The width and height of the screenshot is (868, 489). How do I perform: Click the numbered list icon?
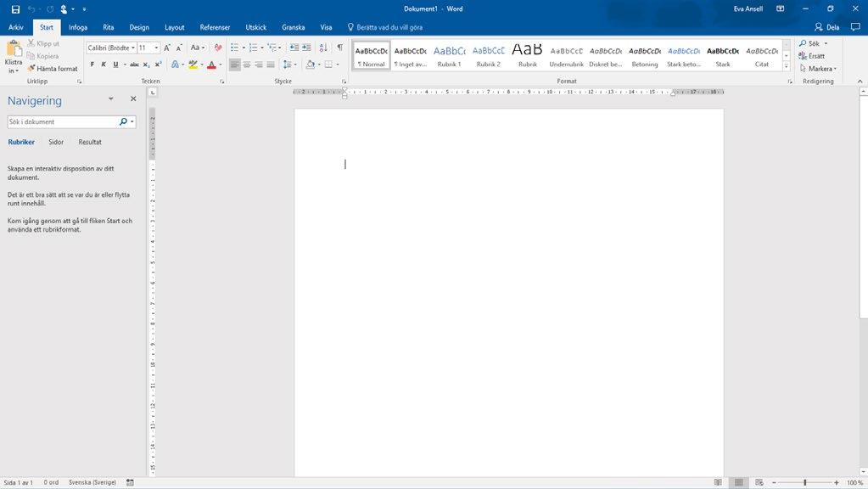253,48
